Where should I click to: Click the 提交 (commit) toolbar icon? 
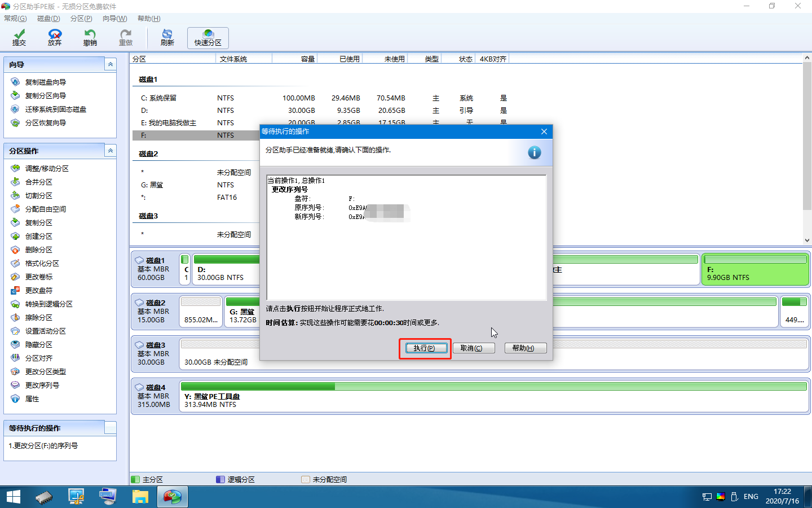click(19, 38)
